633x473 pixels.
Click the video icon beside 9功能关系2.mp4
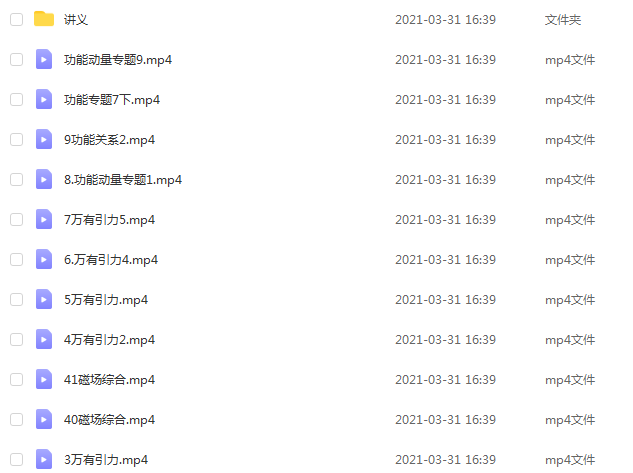44,139
